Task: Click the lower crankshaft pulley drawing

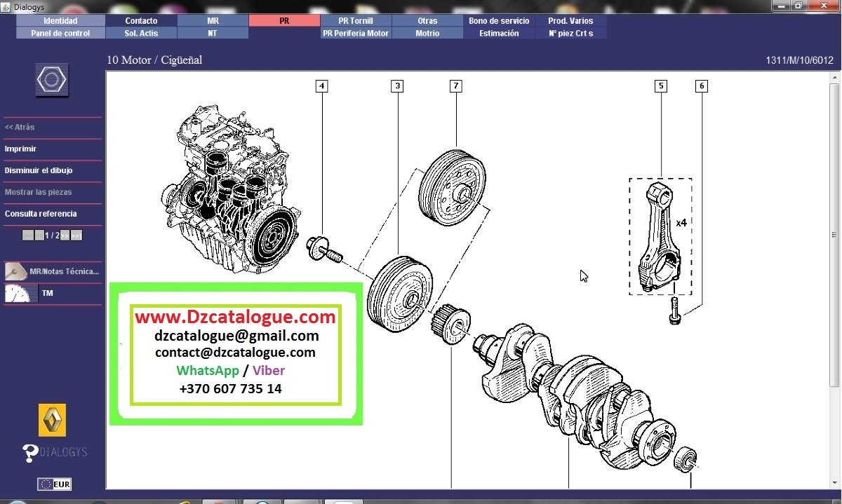Action: (401, 295)
